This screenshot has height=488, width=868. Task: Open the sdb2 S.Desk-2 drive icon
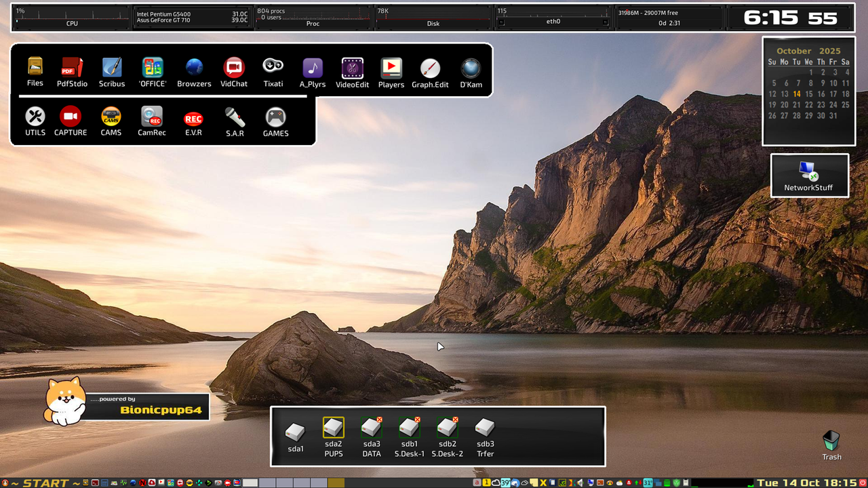pyautogui.click(x=448, y=427)
